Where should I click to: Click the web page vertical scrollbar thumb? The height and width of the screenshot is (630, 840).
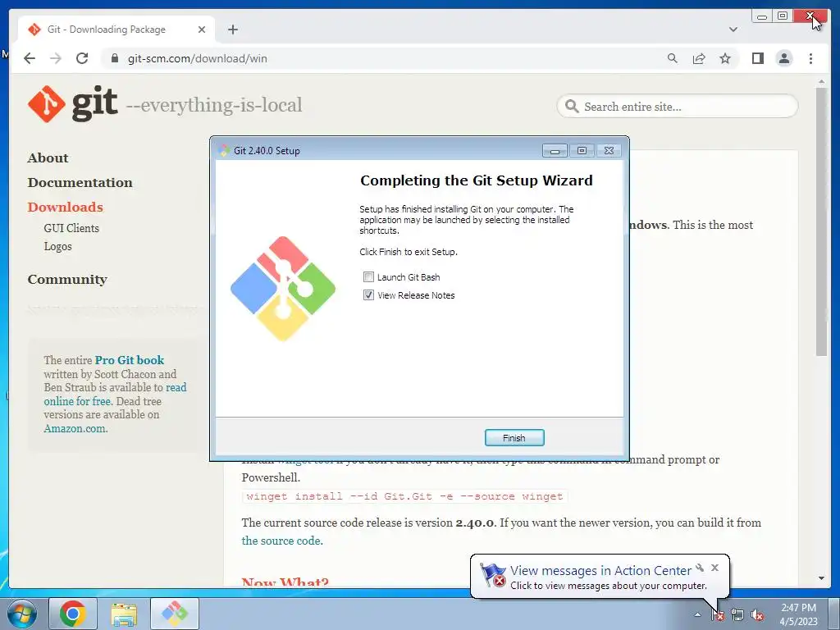pos(821,221)
